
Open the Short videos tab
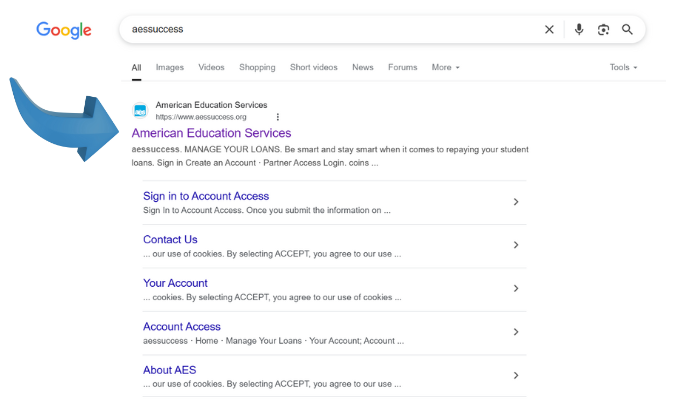(x=313, y=67)
